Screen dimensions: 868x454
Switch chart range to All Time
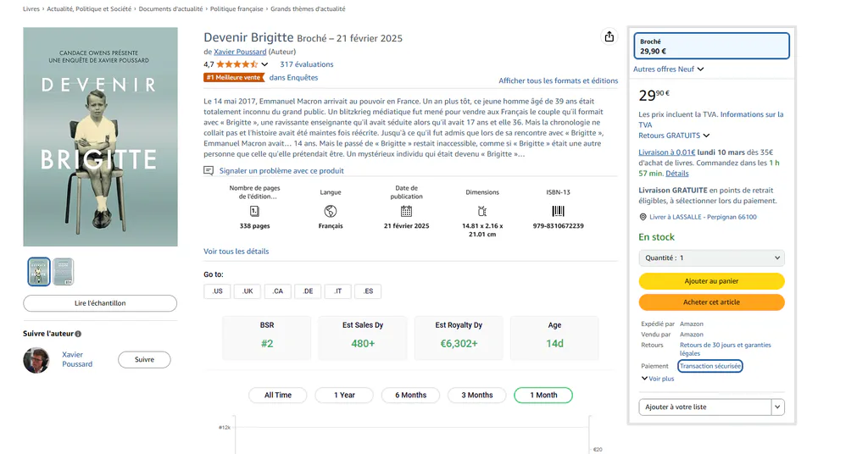coord(278,396)
